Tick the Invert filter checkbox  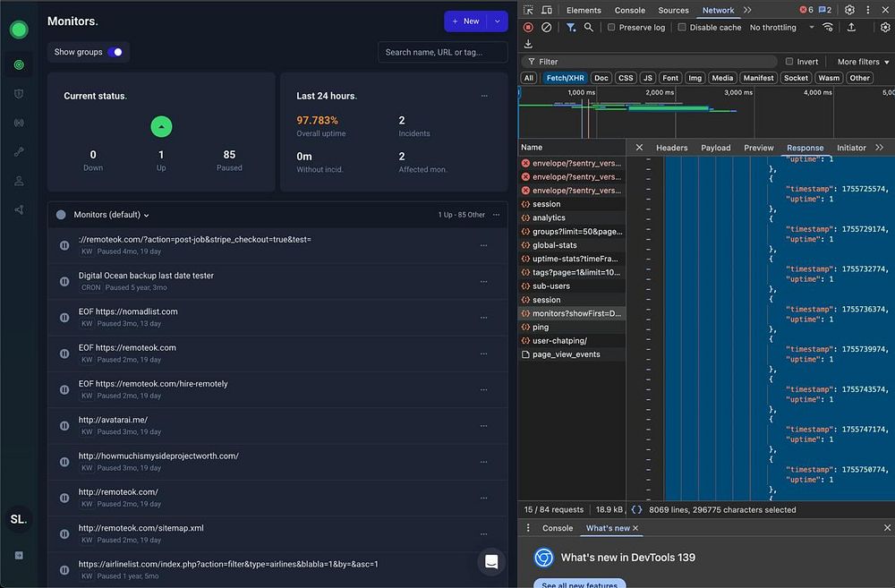(x=789, y=62)
